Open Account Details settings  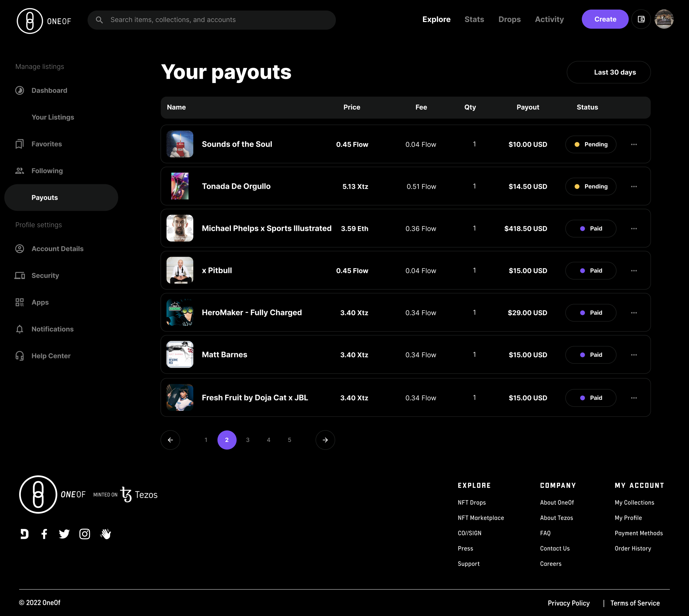[49, 249]
